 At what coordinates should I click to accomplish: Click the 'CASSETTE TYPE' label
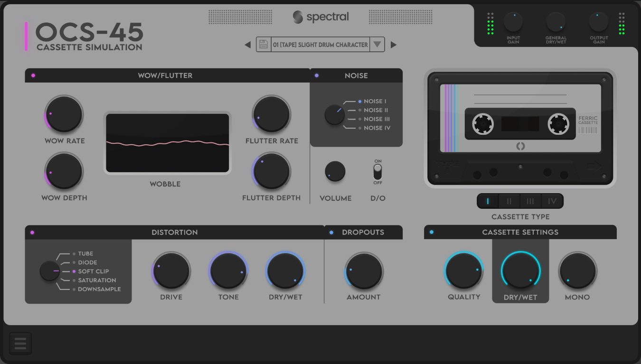pos(520,217)
